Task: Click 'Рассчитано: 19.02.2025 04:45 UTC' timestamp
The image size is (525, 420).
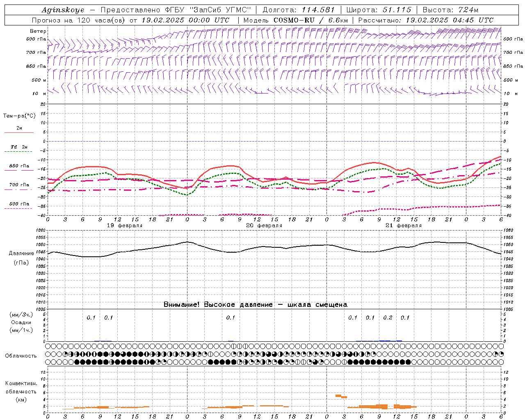Action: (426, 20)
